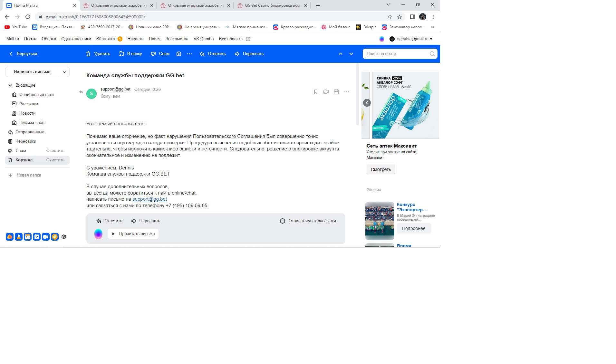Bookmark this page with star icon
Screen dimensions: 616x364
[x=399, y=17]
